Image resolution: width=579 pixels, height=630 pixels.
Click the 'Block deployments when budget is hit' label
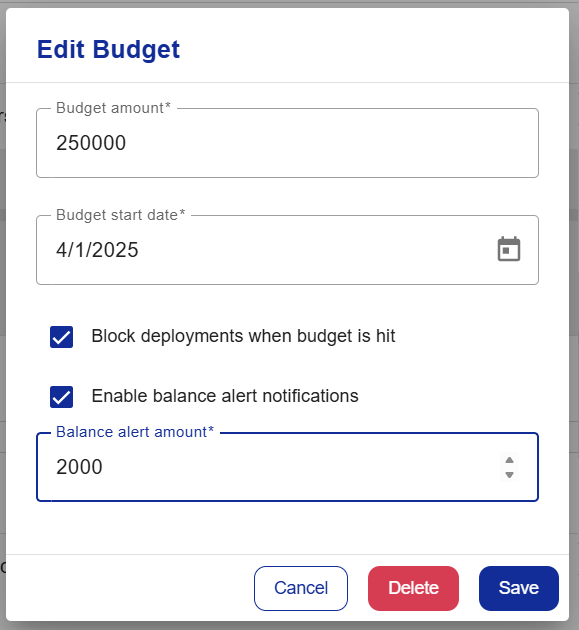coord(243,336)
